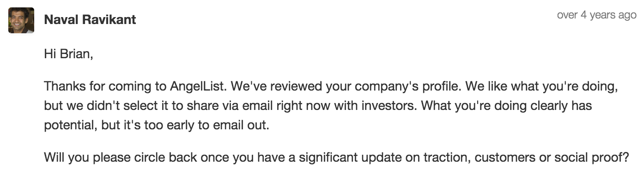The width and height of the screenshot is (644, 170).
Task: Click 'Will you please' starting the last paragraph
Action: [79, 158]
